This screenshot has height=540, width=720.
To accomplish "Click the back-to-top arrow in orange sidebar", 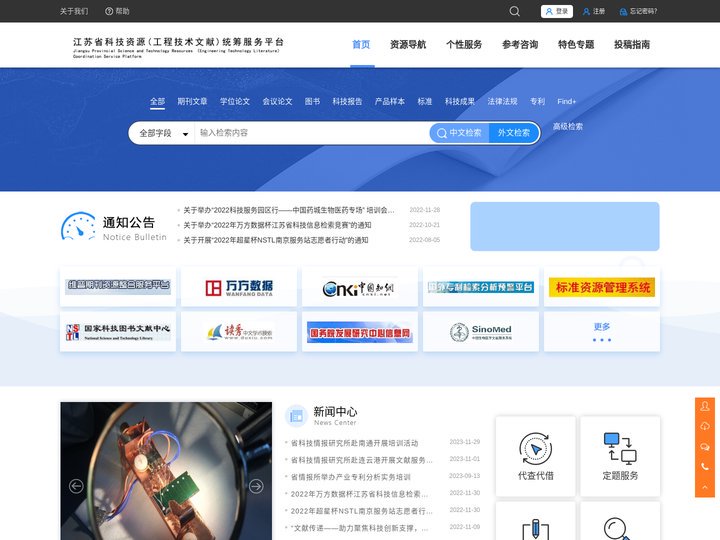I will (705, 487).
